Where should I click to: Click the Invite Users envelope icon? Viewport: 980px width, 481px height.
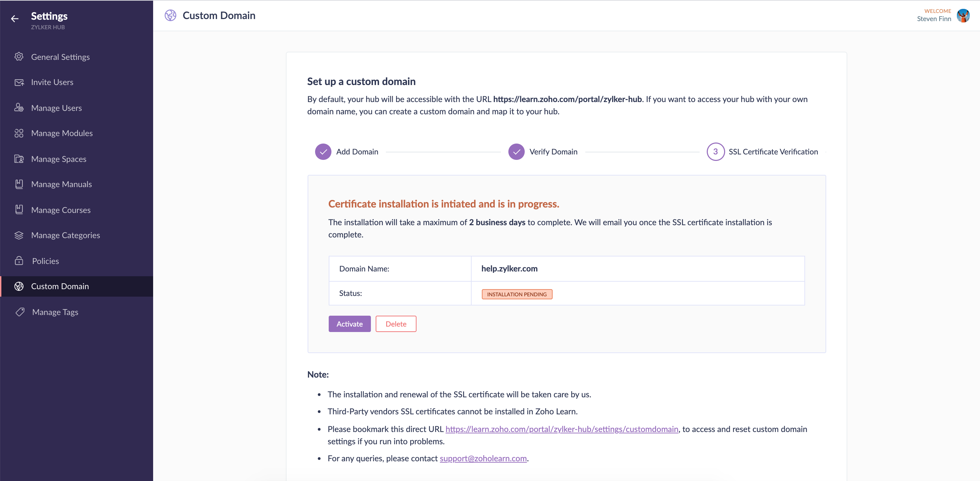tap(19, 82)
